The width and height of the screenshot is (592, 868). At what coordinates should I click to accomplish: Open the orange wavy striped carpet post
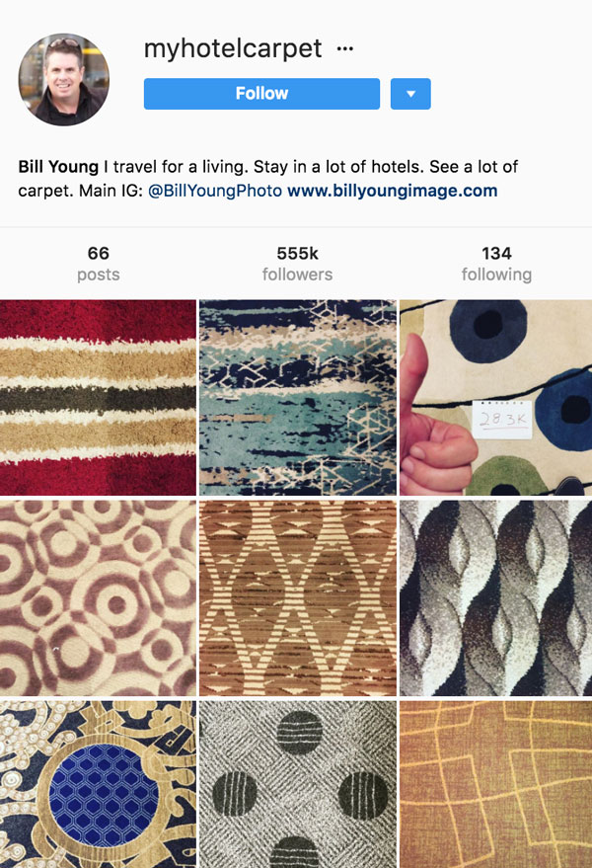tap(298, 597)
